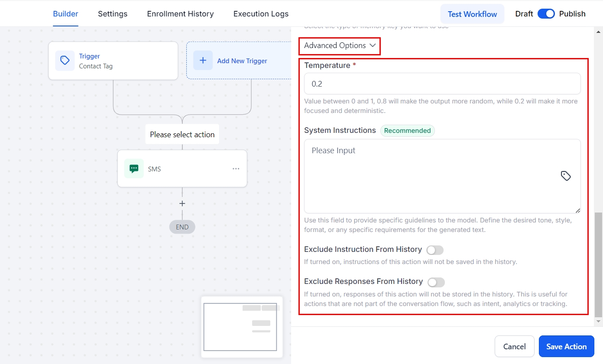Click the plus icon below SMS action

[182, 203]
